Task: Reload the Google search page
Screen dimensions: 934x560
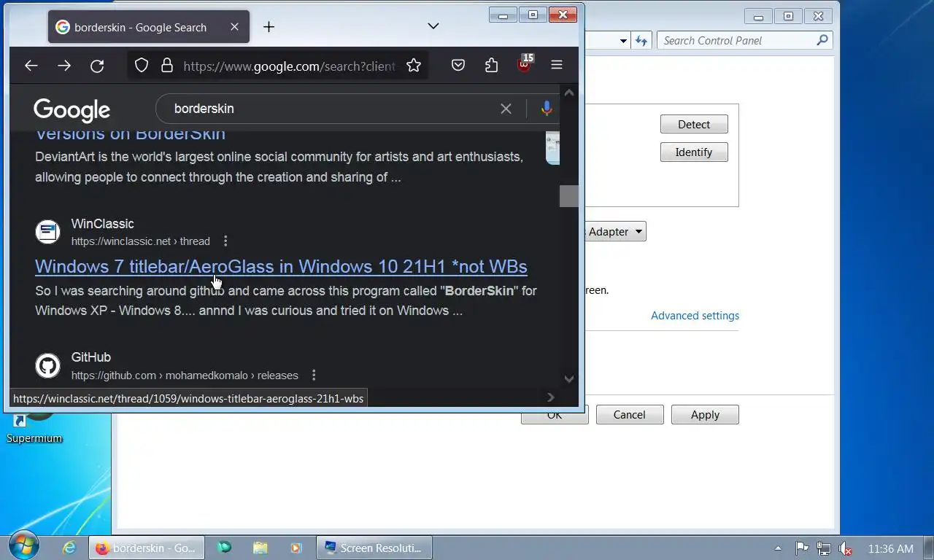Action: point(97,66)
